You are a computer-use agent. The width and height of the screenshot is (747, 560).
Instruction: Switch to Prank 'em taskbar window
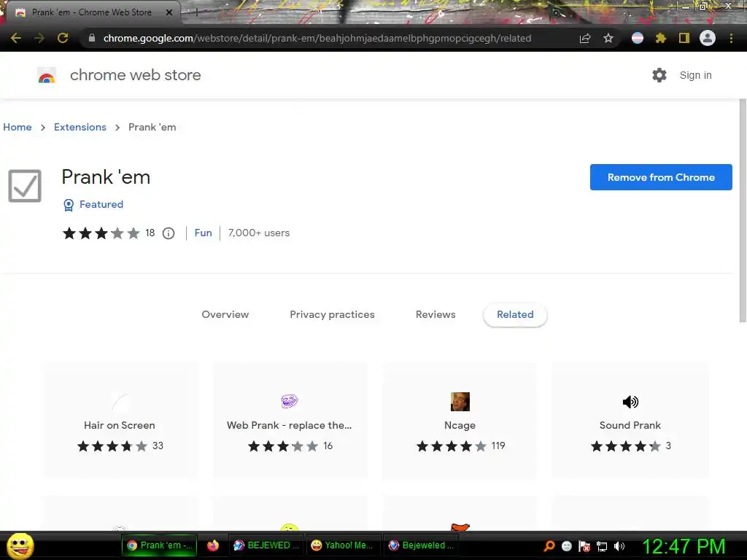[159, 545]
